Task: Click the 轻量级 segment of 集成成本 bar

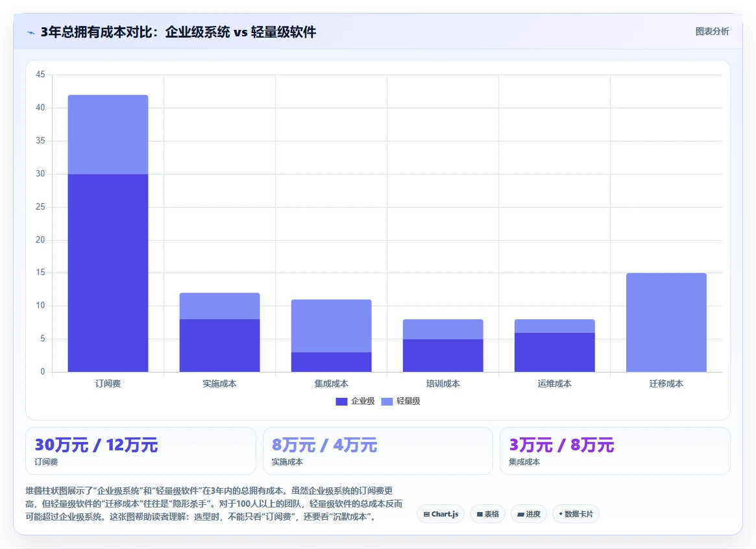Action: click(x=331, y=326)
